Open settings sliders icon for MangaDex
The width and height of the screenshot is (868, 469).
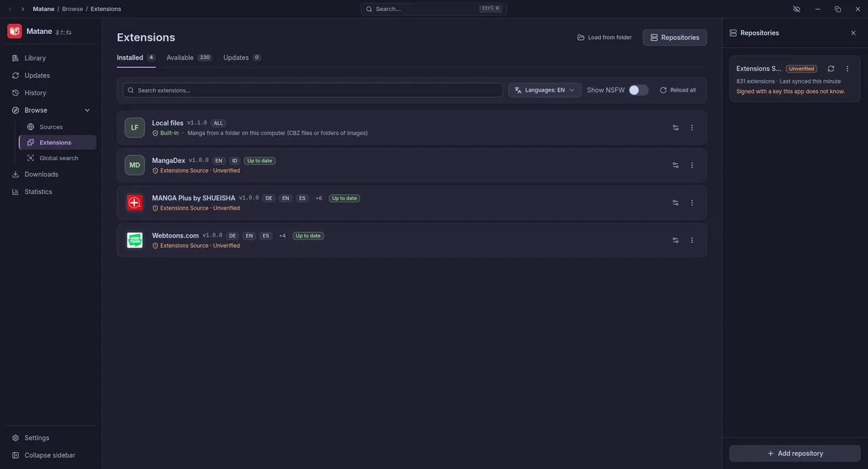click(675, 165)
